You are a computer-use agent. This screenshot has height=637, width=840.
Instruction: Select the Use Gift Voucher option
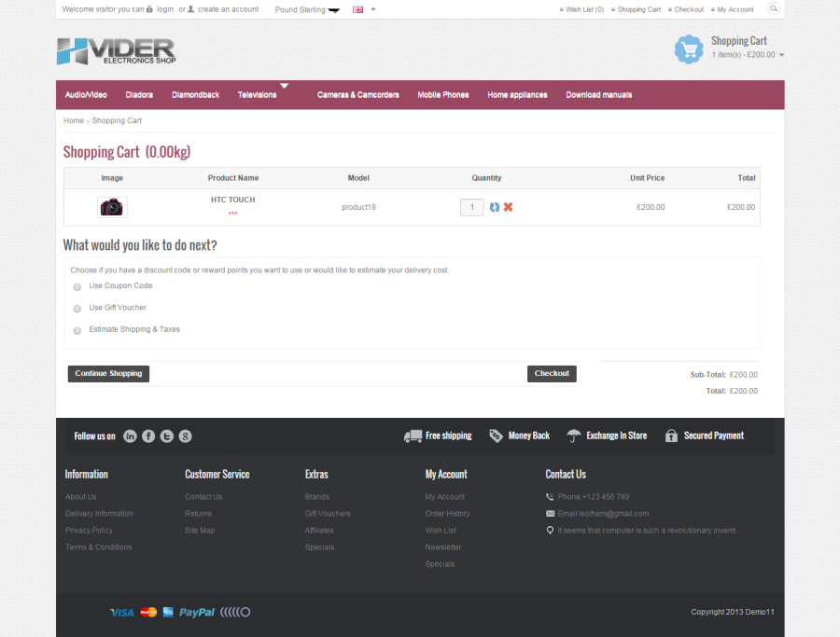77,309
